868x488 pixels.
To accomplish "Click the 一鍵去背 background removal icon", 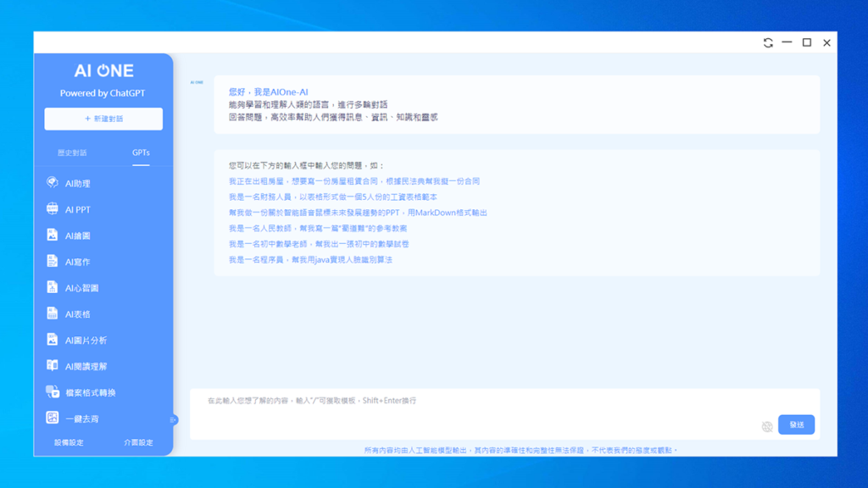I will 53,419.
